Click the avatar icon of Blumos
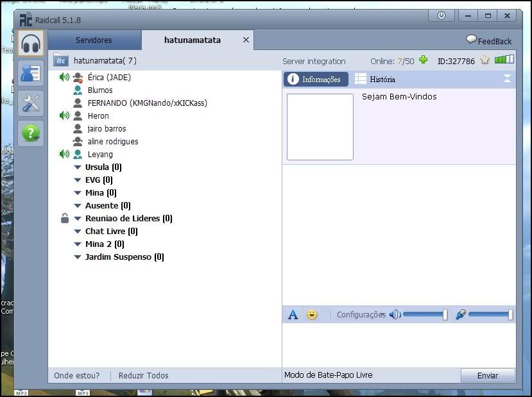The height and width of the screenshot is (397, 532). (78, 90)
